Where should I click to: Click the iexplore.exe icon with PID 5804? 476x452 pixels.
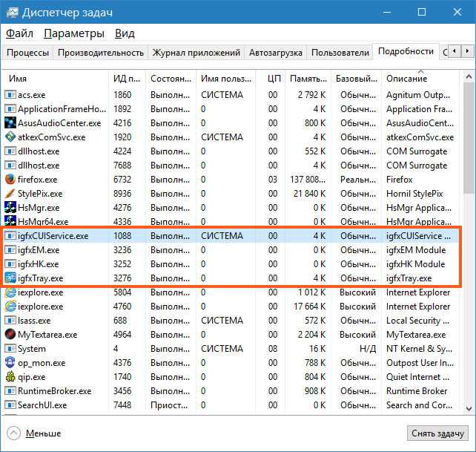click(10, 292)
